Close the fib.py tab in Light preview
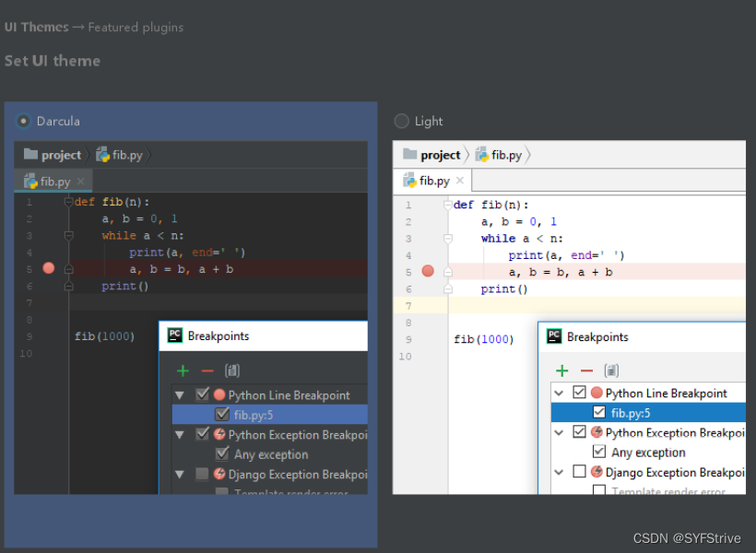Viewport: 756px width, 553px height. coord(460,181)
